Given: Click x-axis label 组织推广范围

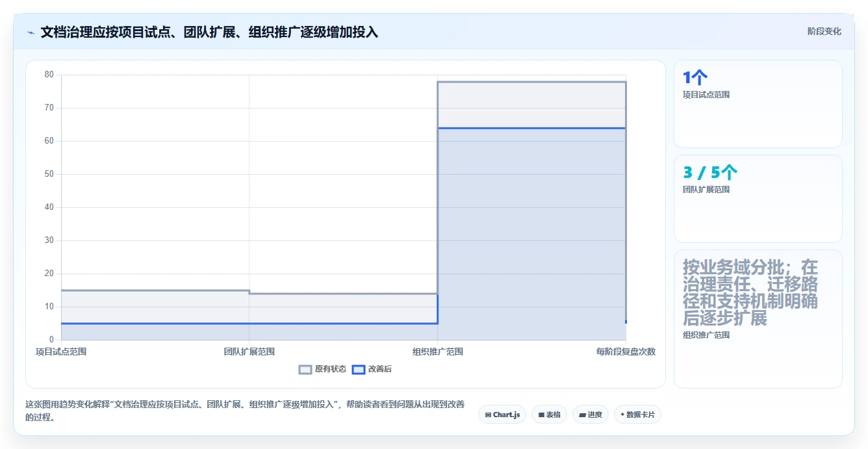Looking at the screenshot, I should 438,352.
